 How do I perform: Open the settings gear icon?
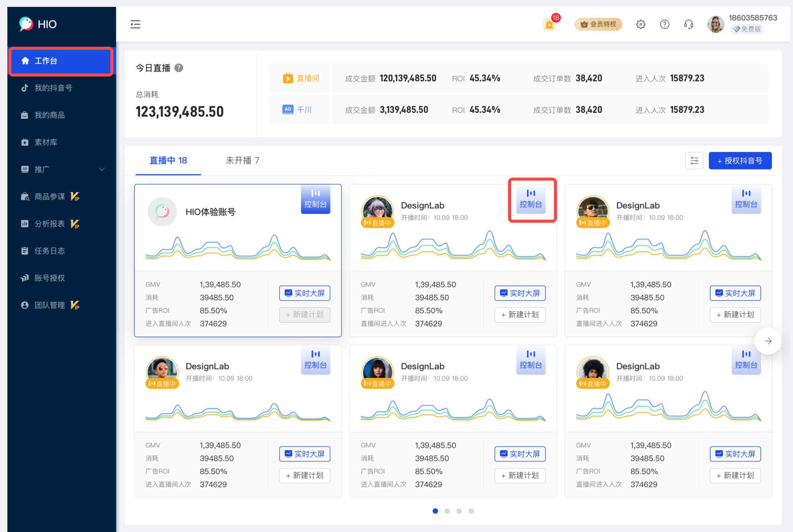click(x=641, y=24)
